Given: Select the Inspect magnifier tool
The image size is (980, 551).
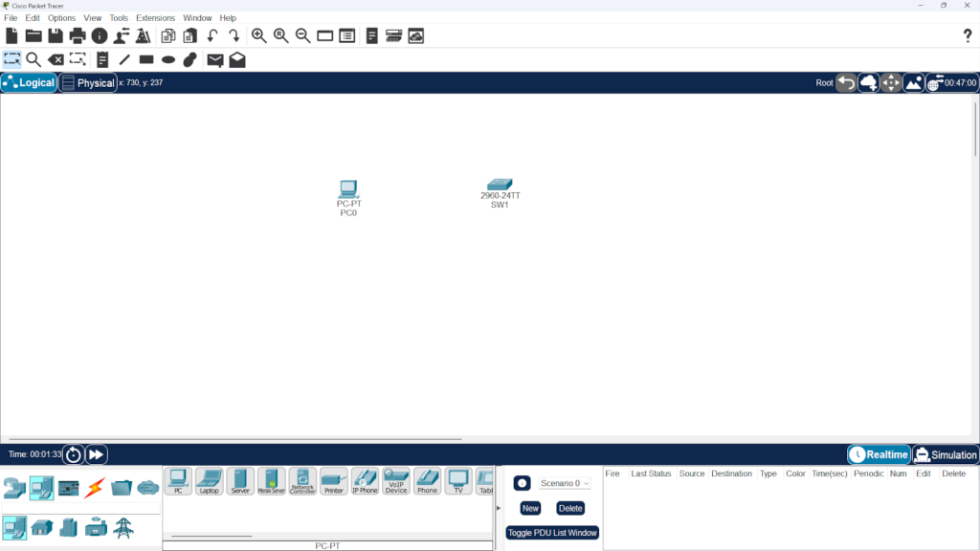Looking at the screenshot, I should coord(33,59).
